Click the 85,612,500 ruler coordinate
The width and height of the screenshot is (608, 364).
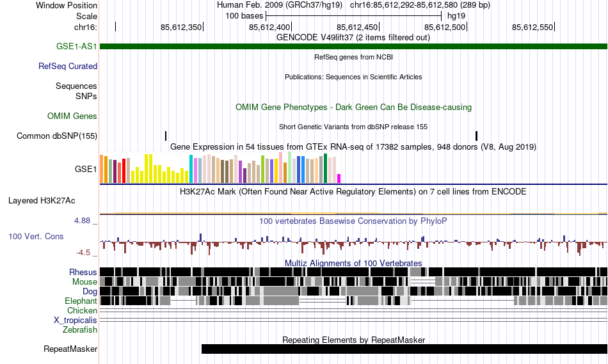pyautogui.click(x=445, y=27)
